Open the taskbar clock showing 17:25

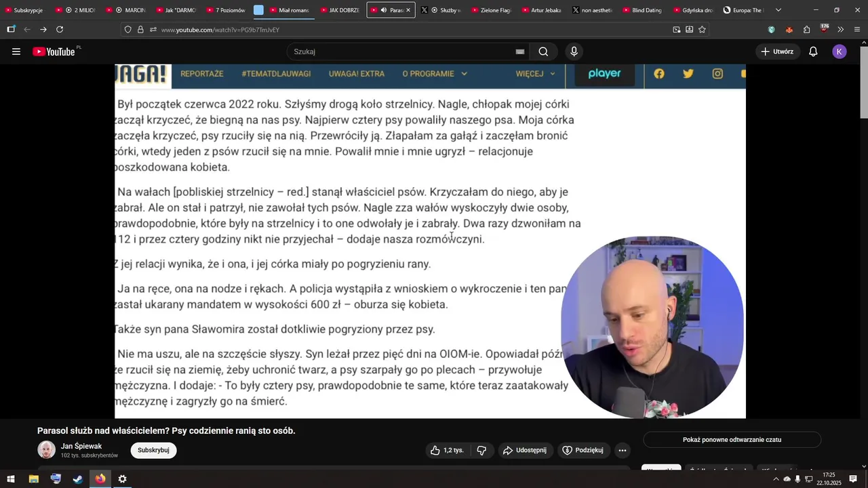(x=829, y=479)
